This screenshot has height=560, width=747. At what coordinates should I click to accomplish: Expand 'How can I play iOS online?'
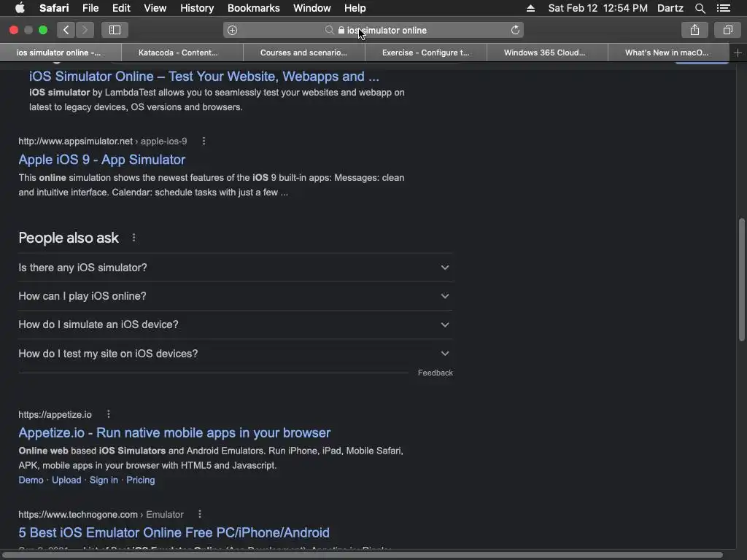point(236,296)
